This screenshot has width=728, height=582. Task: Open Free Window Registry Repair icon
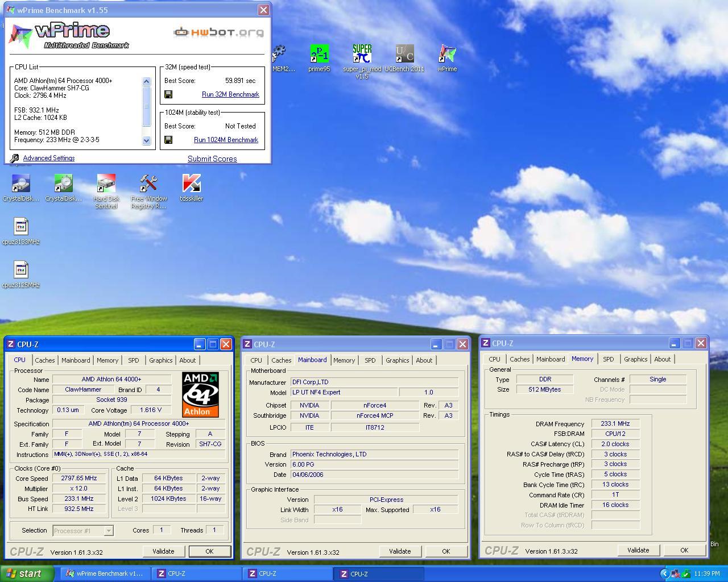click(x=148, y=184)
